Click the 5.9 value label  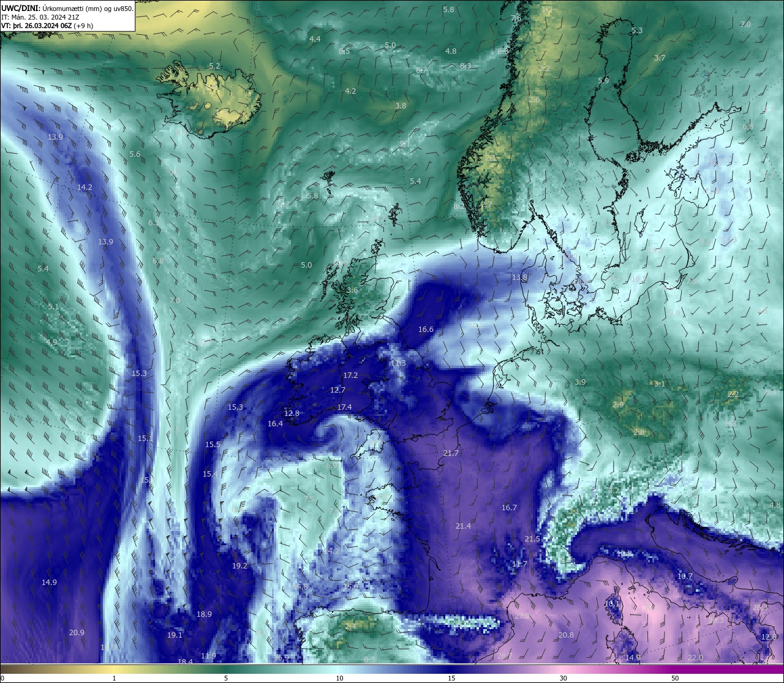[603, 80]
